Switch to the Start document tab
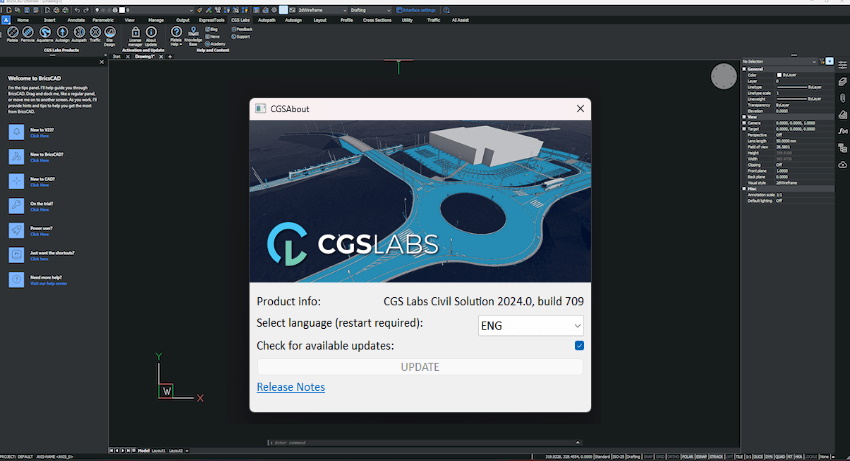 point(117,56)
